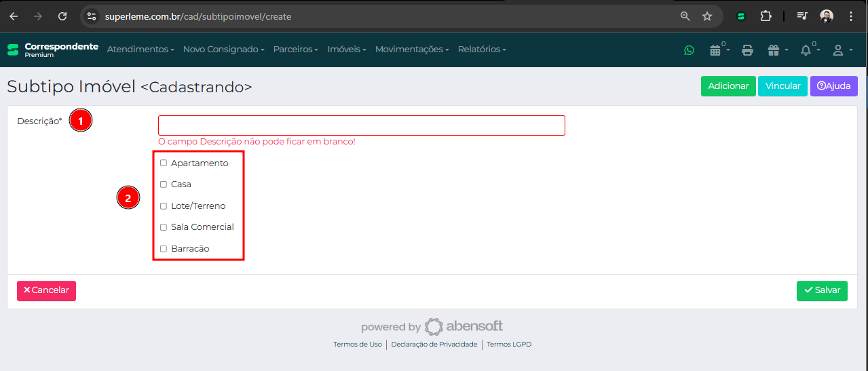Open the Movimentações menu

[411, 50]
